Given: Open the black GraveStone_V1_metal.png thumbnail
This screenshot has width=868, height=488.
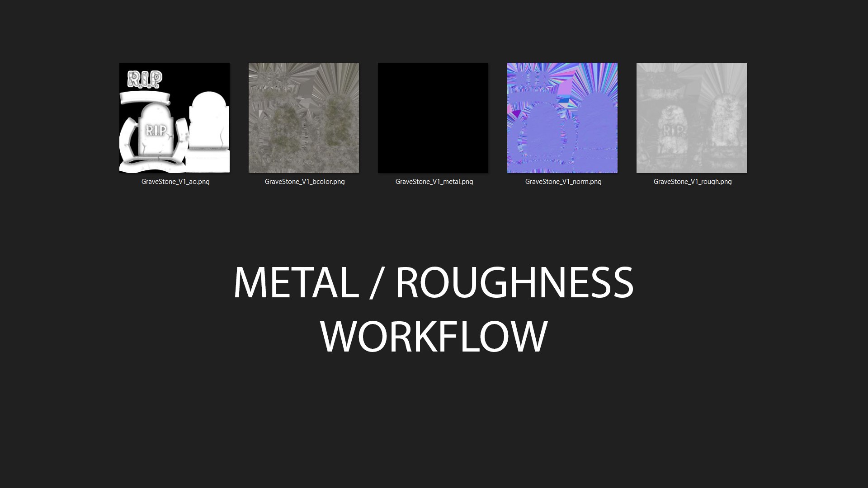Looking at the screenshot, I should pyautogui.click(x=433, y=118).
